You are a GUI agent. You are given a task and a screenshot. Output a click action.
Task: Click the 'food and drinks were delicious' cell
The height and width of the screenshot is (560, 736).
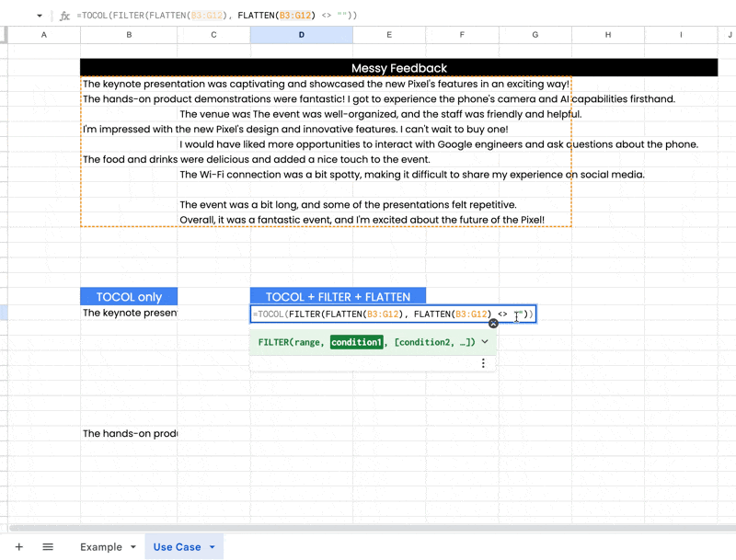(257, 159)
